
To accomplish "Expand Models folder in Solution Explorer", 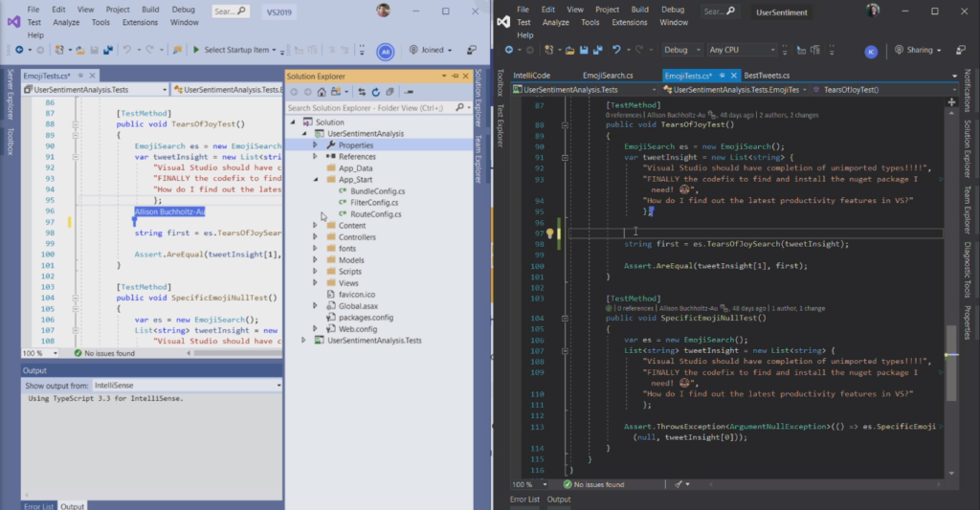I will [315, 260].
